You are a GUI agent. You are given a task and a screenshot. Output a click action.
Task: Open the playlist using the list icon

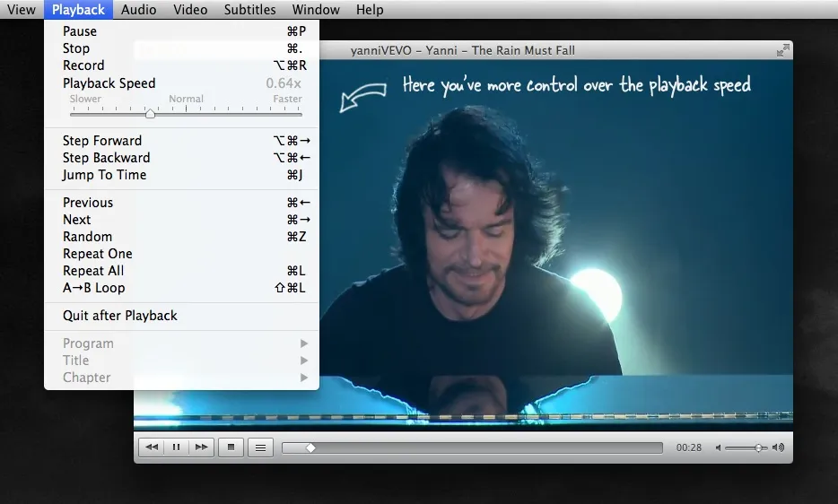(261, 448)
